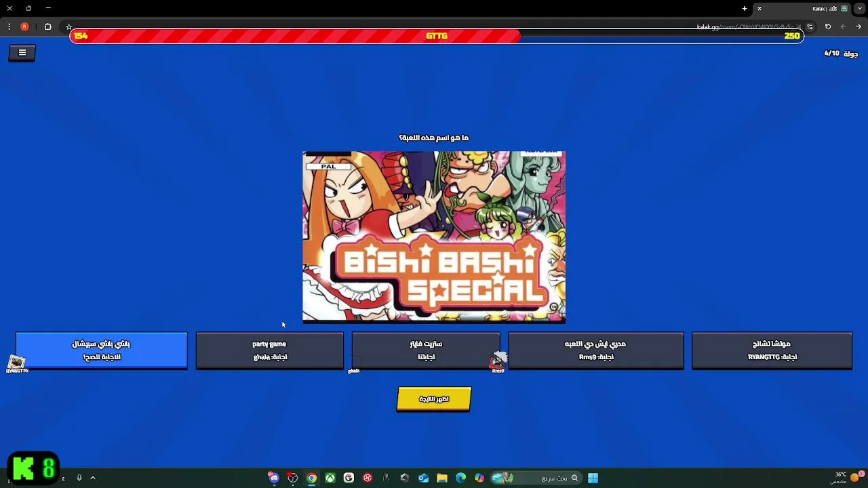Open File Explorer from the taskbar
868x488 pixels.
(442, 478)
